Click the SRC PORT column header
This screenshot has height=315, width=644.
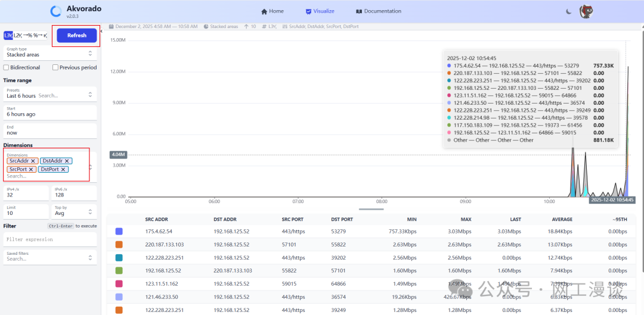click(293, 220)
